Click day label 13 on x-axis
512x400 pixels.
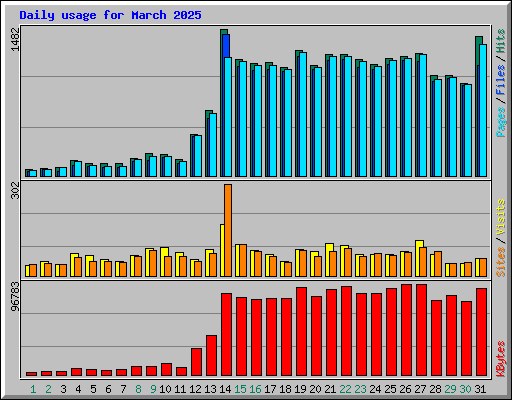pos(210,389)
